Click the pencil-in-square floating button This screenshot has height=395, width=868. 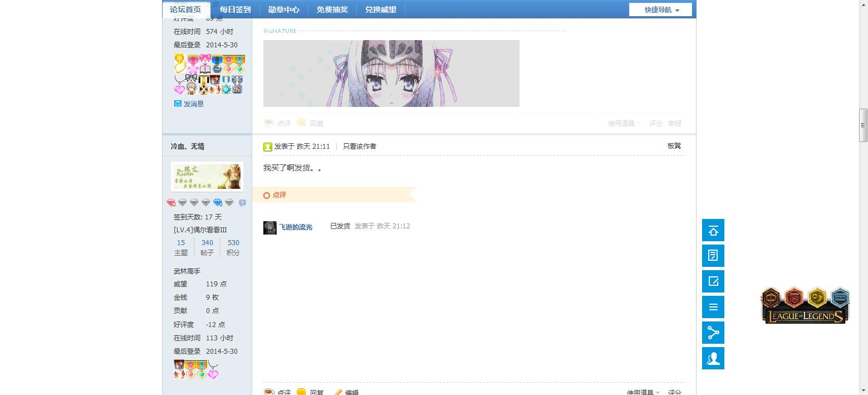tap(713, 281)
